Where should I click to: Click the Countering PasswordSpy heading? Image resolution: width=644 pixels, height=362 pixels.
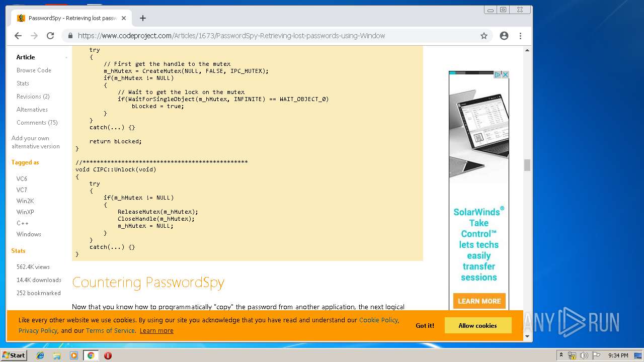tap(148, 282)
